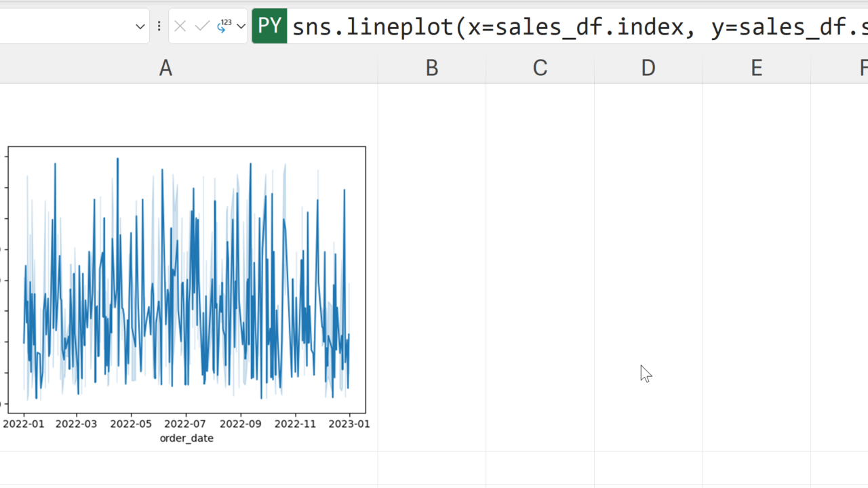Click the 2023-01 tick label on chart

(349, 424)
